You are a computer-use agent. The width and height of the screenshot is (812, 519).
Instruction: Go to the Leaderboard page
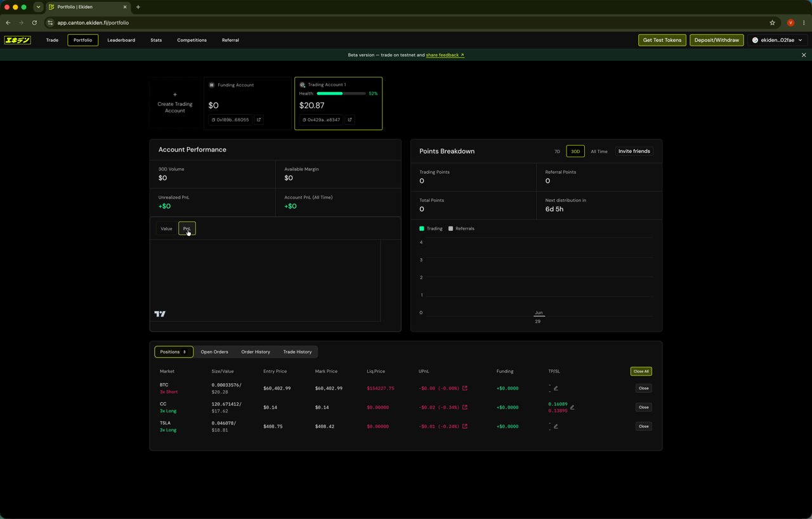(121, 40)
